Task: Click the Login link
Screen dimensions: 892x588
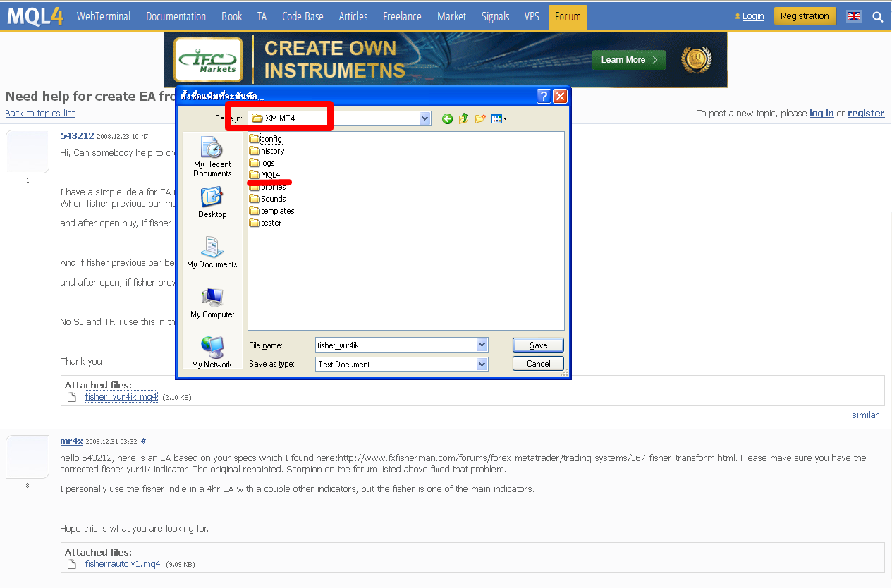Action: [x=753, y=16]
